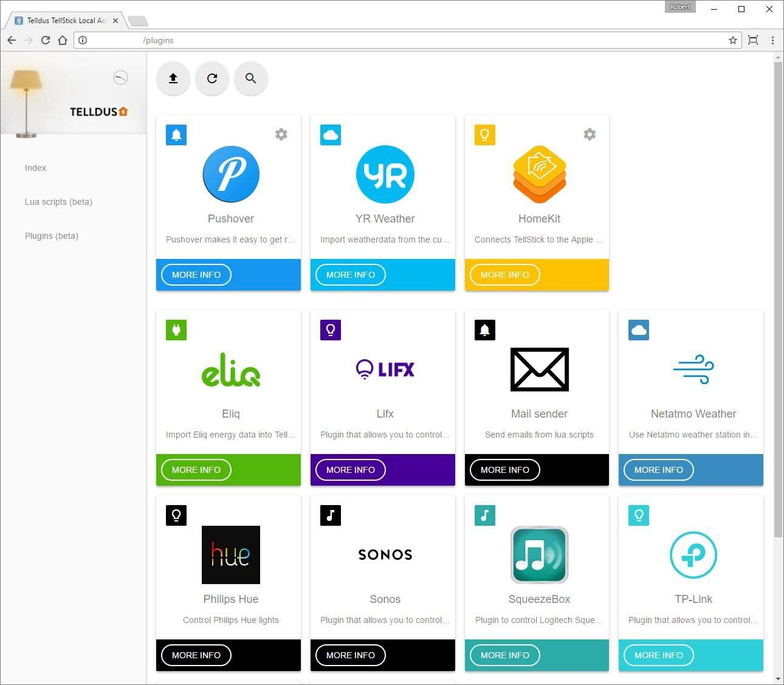Open MORE INFO for HomeKit
Screen dimensions: 784x685
505,275
